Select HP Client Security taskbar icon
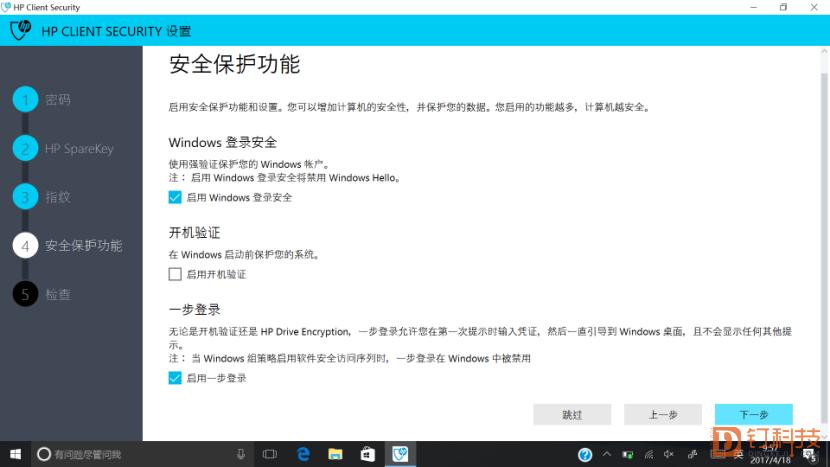 click(x=400, y=454)
